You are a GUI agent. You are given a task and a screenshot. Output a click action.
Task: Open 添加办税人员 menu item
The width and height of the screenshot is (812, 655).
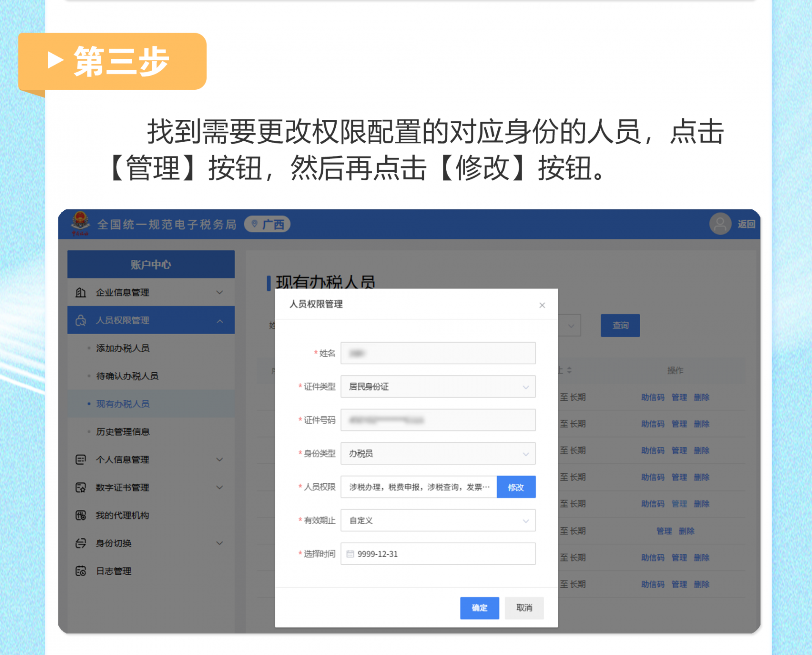click(123, 348)
